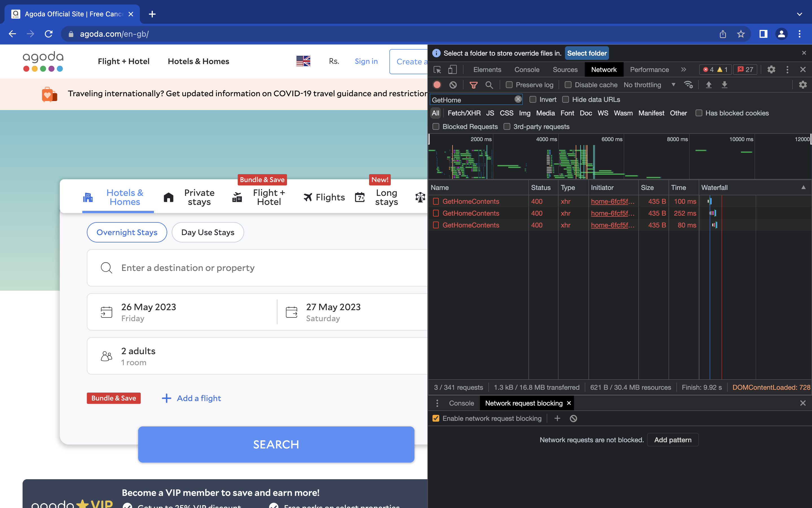The image size is (812, 508).
Task: Open network conditions wifi icon
Action: click(688, 85)
